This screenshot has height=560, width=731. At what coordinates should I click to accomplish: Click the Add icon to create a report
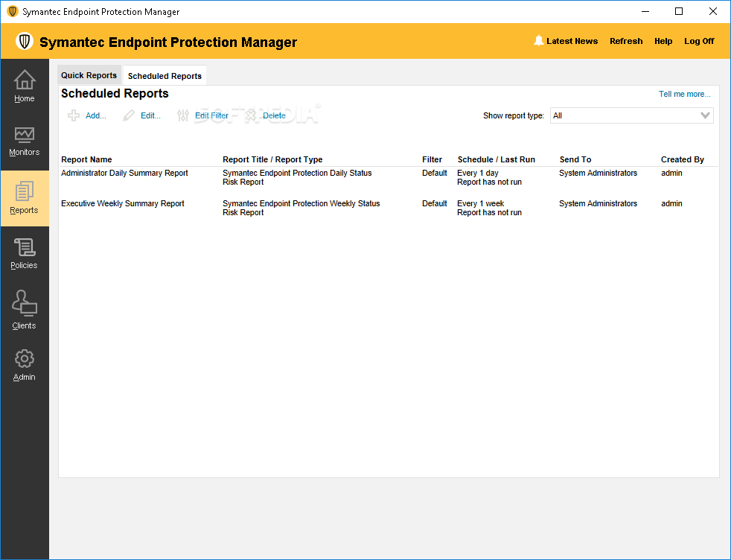click(x=74, y=115)
